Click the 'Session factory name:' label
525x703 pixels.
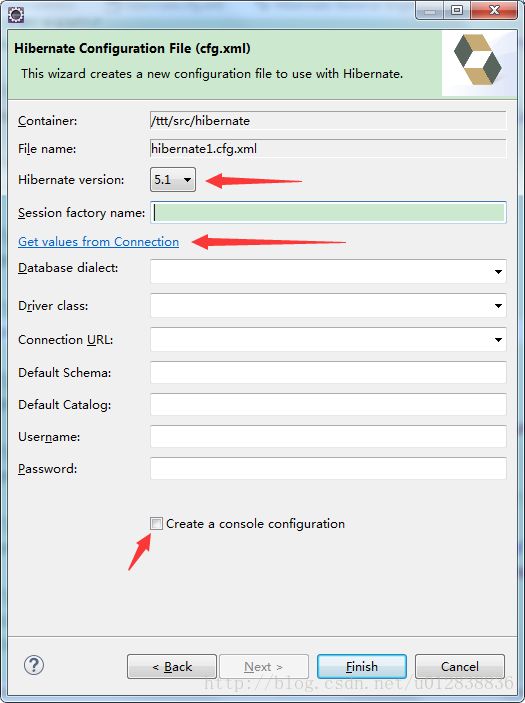point(82,213)
